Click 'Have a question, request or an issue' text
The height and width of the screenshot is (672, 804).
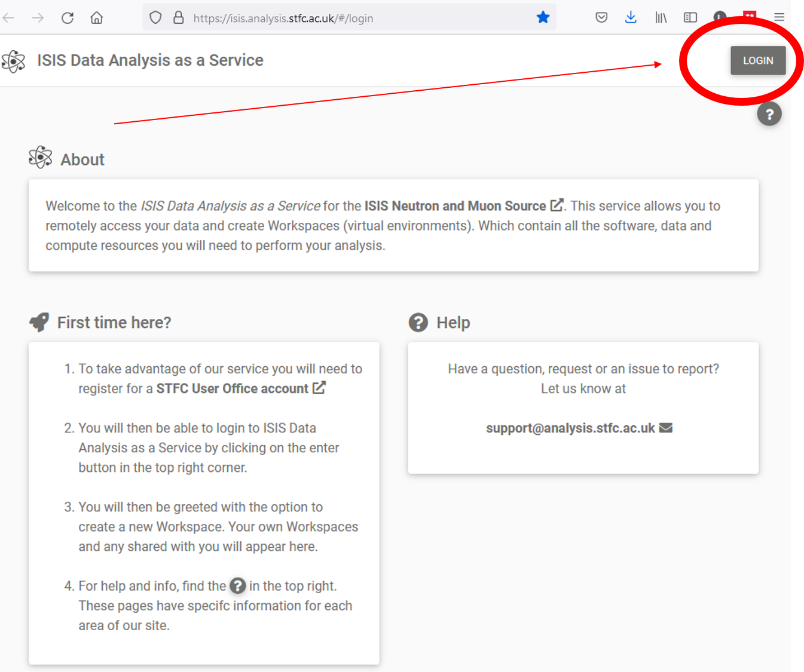(547, 369)
